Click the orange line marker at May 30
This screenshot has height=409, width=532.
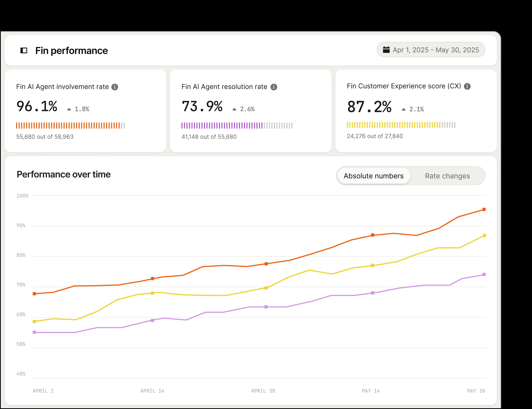484,209
